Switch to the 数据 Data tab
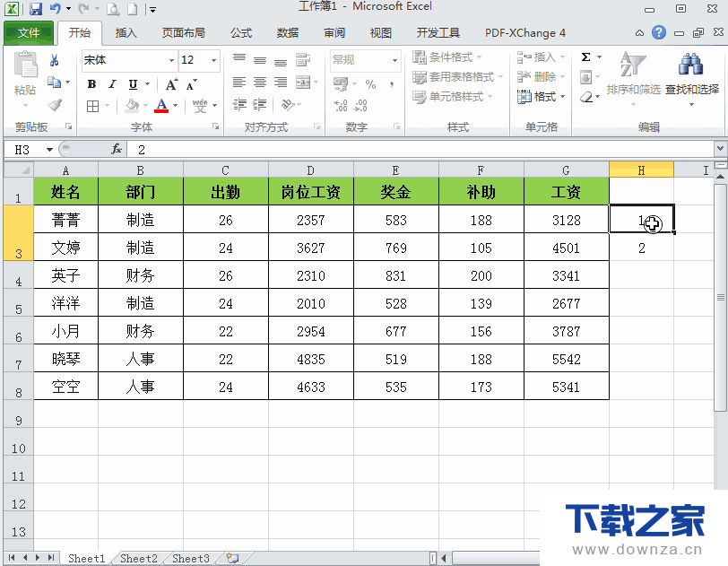 coord(288,33)
